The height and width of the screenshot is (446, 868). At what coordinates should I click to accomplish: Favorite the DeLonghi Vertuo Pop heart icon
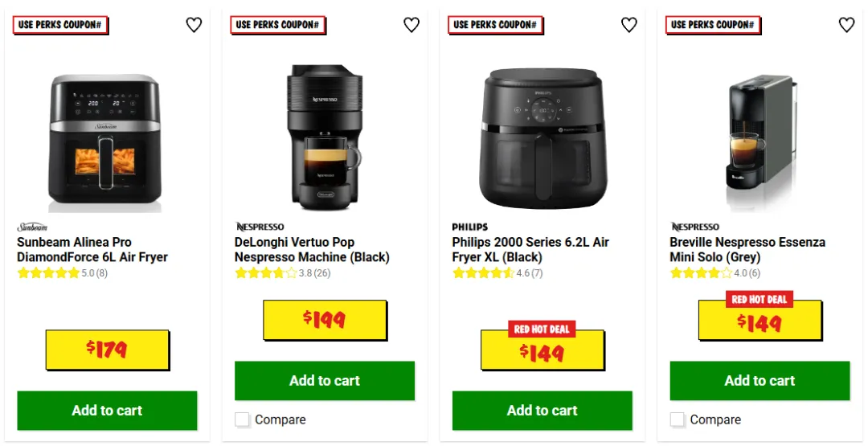point(411,25)
